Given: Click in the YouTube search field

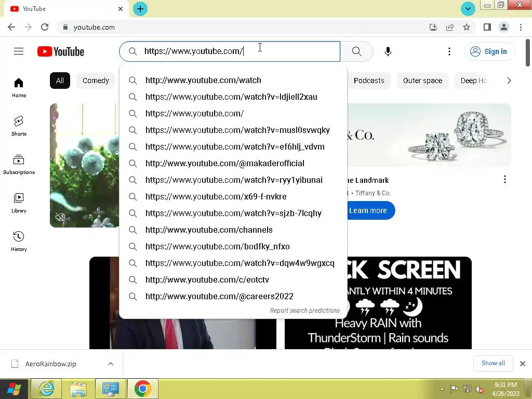Looking at the screenshot, I should tap(230, 51).
